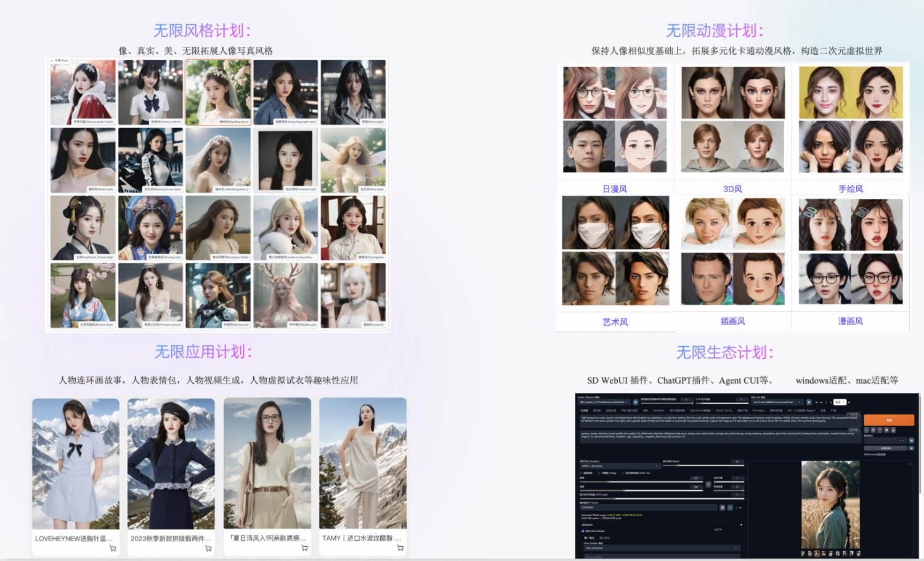
Task: Close the generated image preview
Action: [910, 464]
